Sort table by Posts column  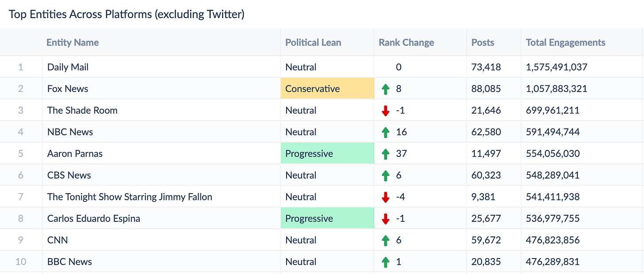(x=483, y=42)
